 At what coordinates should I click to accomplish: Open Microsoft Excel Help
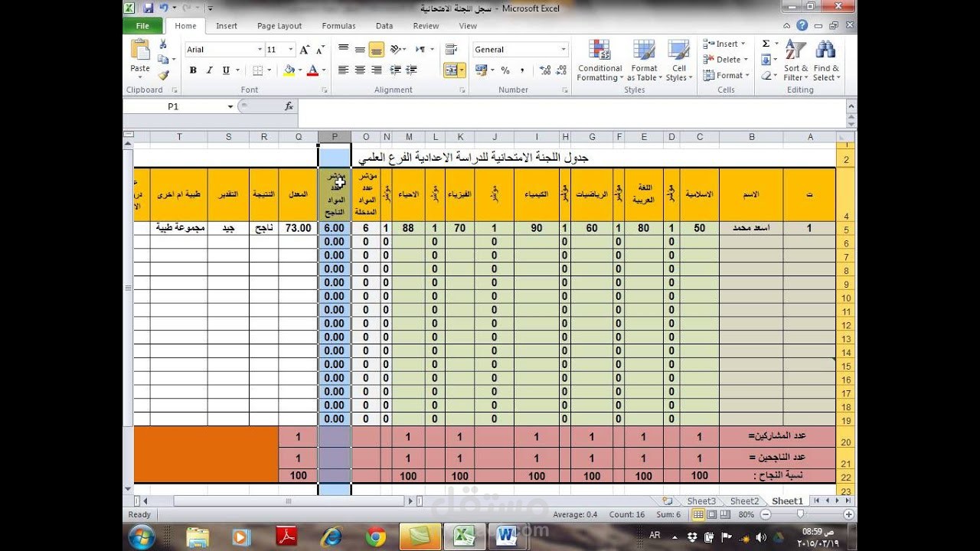click(802, 25)
